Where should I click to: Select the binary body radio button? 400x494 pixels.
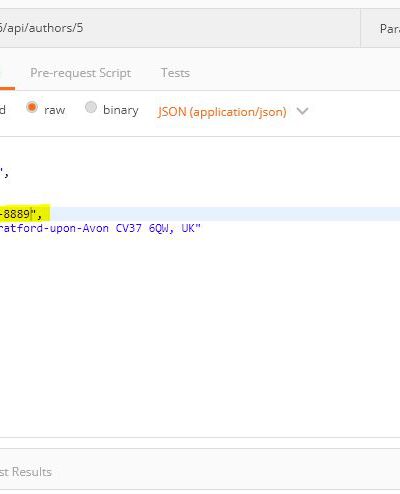click(91, 107)
